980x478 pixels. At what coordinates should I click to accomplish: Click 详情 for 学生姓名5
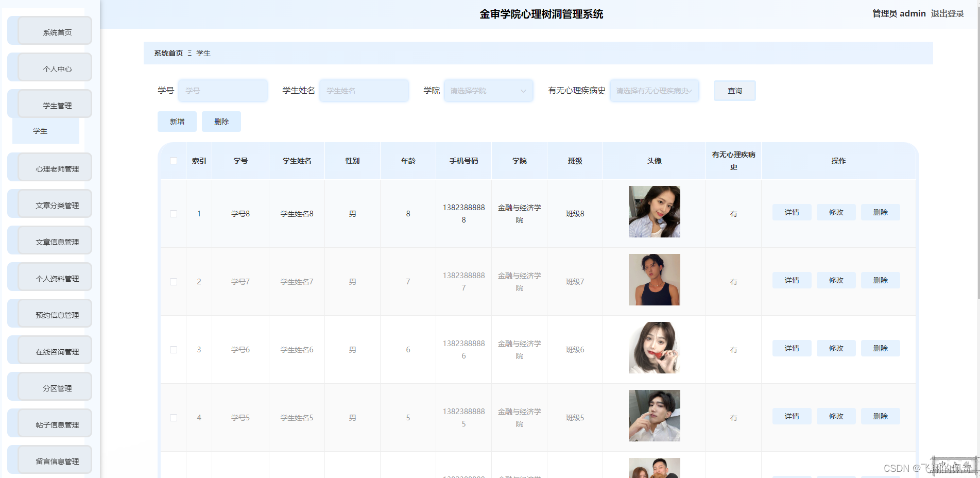pyautogui.click(x=792, y=416)
